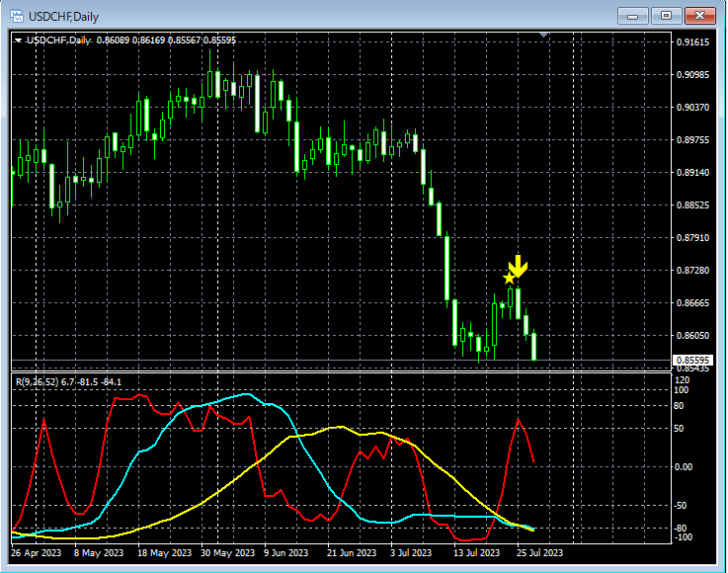728x573 pixels.
Task: Click the 0.89755 price scale value
Action: click(x=692, y=139)
